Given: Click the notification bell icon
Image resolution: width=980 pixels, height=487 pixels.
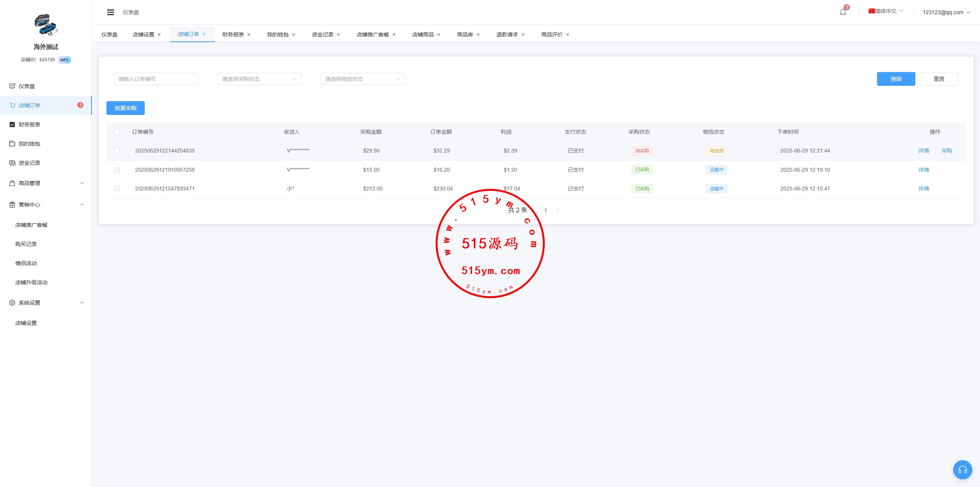Looking at the screenshot, I should (843, 12).
